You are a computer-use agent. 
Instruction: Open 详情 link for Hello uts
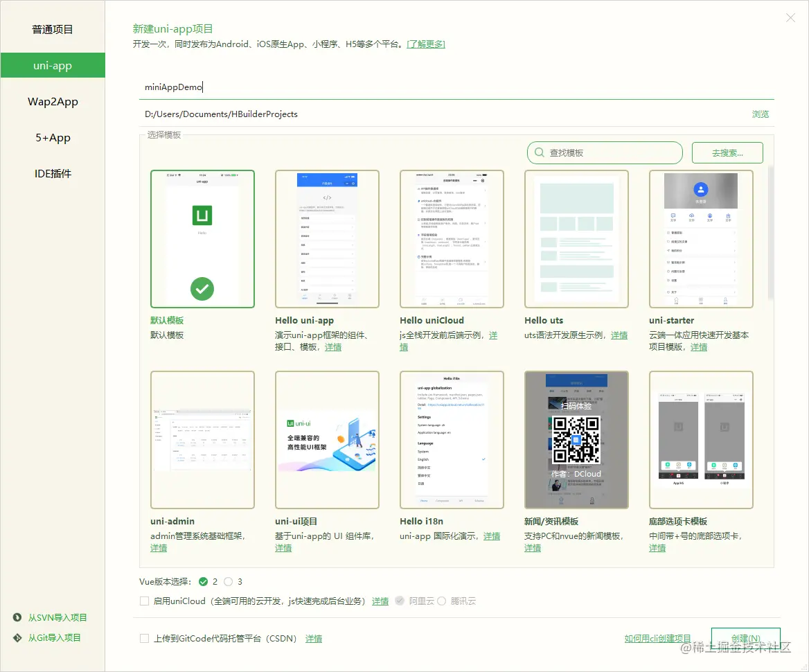(x=619, y=335)
